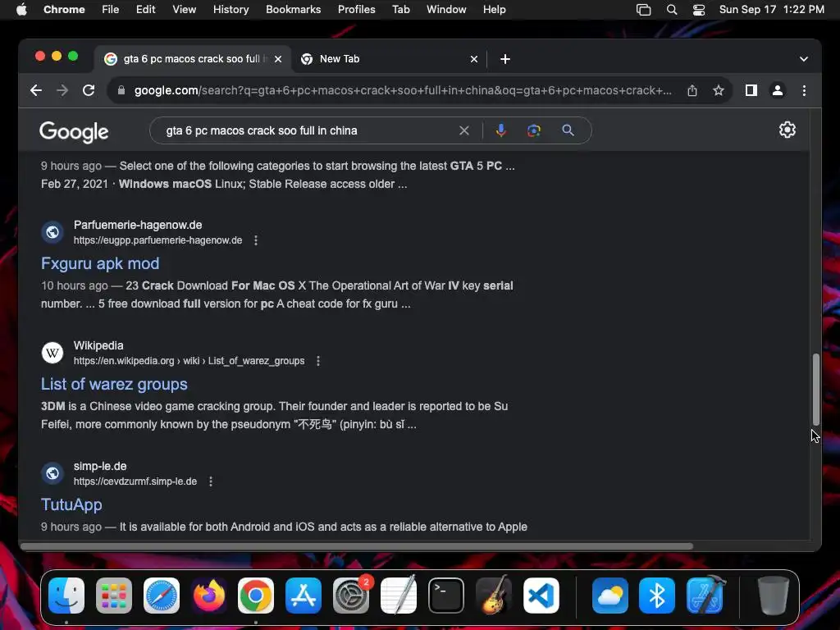Open the Apple menu

21,10
